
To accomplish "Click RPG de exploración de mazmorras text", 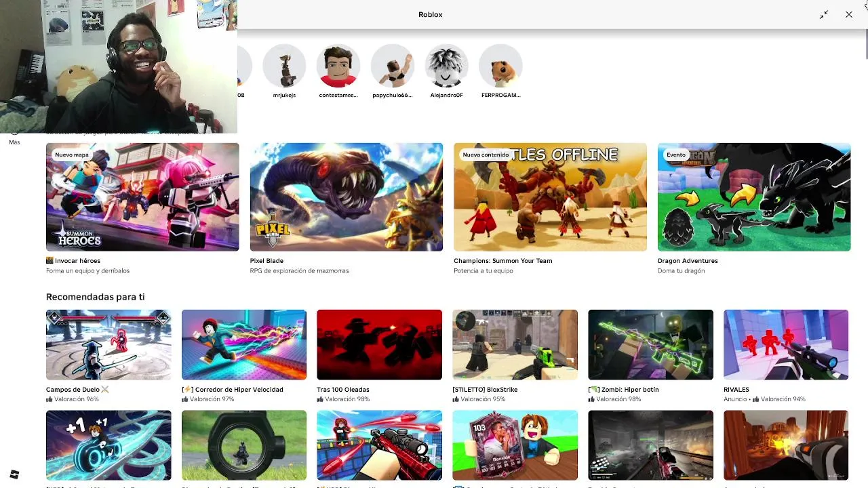I will pyautogui.click(x=299, y=271).
